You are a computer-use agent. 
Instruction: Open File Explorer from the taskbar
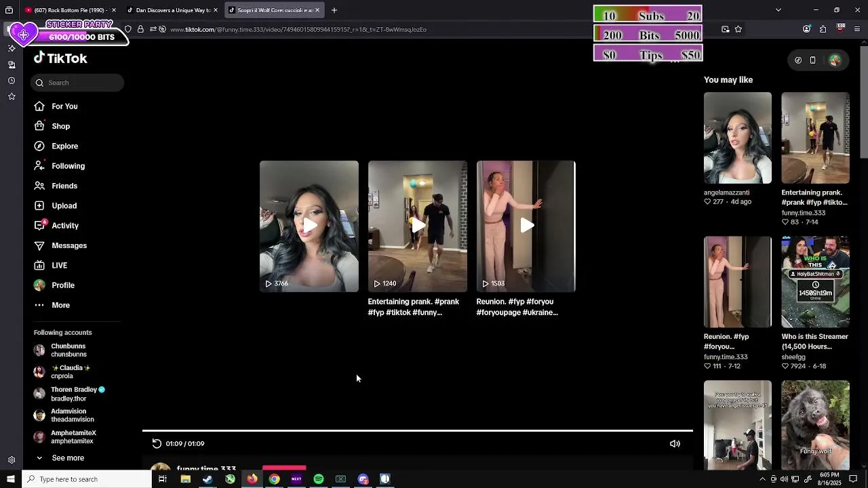pyautogui.click(x=185, y=479)
